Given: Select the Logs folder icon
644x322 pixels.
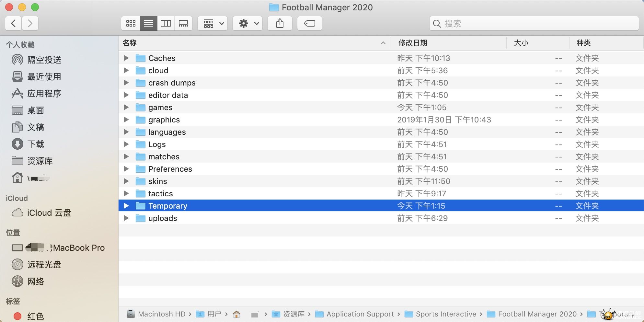Looking at the screenshot, I should tap(140, 144).
